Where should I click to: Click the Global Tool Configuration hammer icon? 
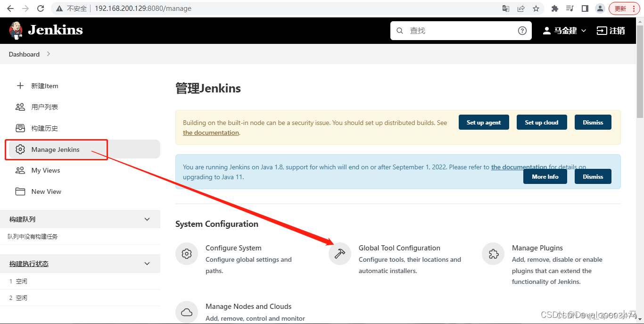pos(340,254)
